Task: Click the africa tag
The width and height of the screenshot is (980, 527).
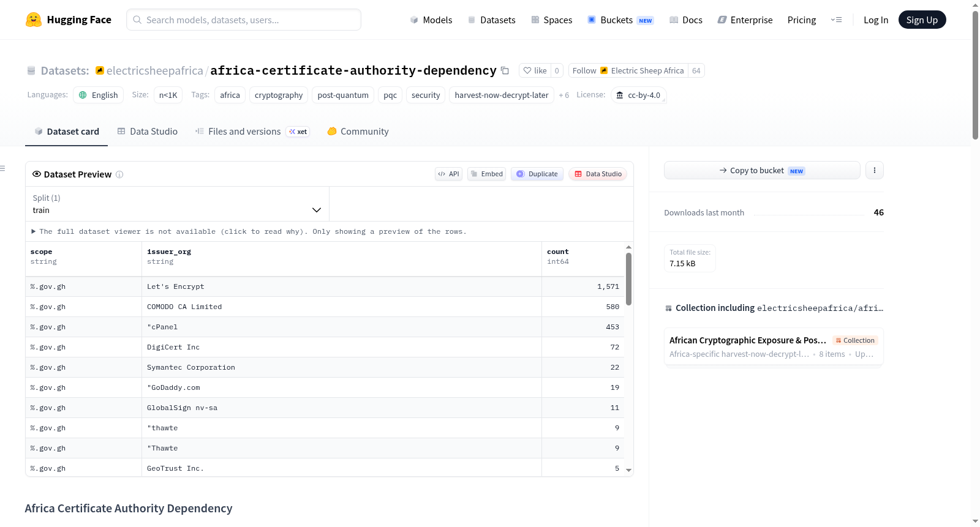Action: [x=230, y=95]
